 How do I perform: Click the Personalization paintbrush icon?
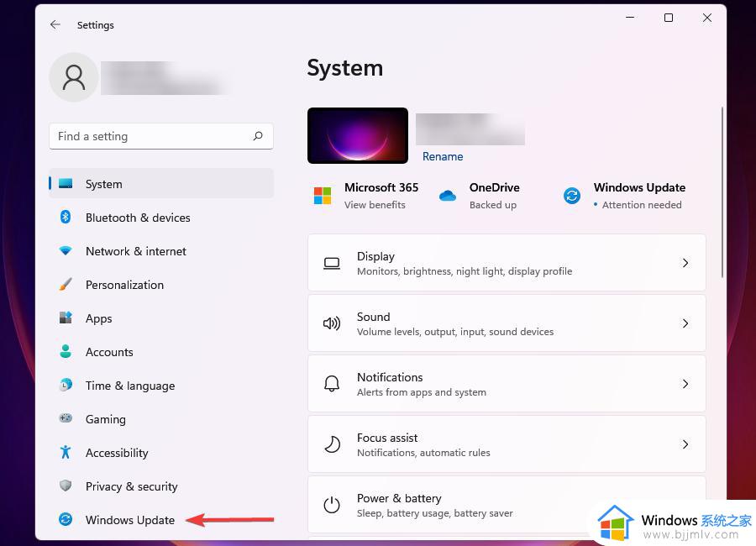[x=66, y=284]
